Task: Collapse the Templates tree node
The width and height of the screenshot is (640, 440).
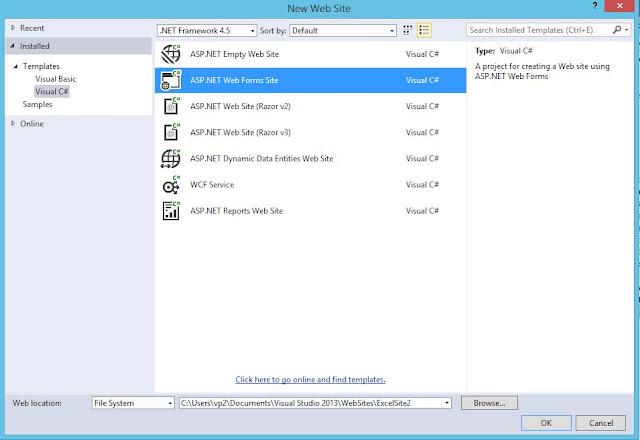Action: click(16, 66)
